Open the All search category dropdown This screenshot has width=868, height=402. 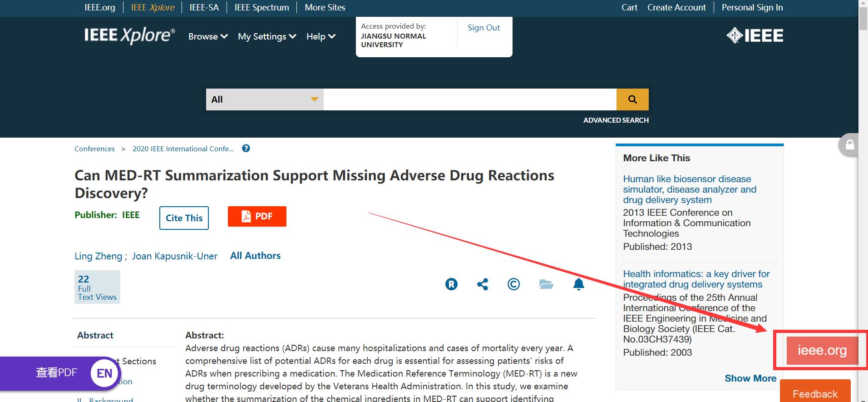pyautogui.click(x=265, y=99)
